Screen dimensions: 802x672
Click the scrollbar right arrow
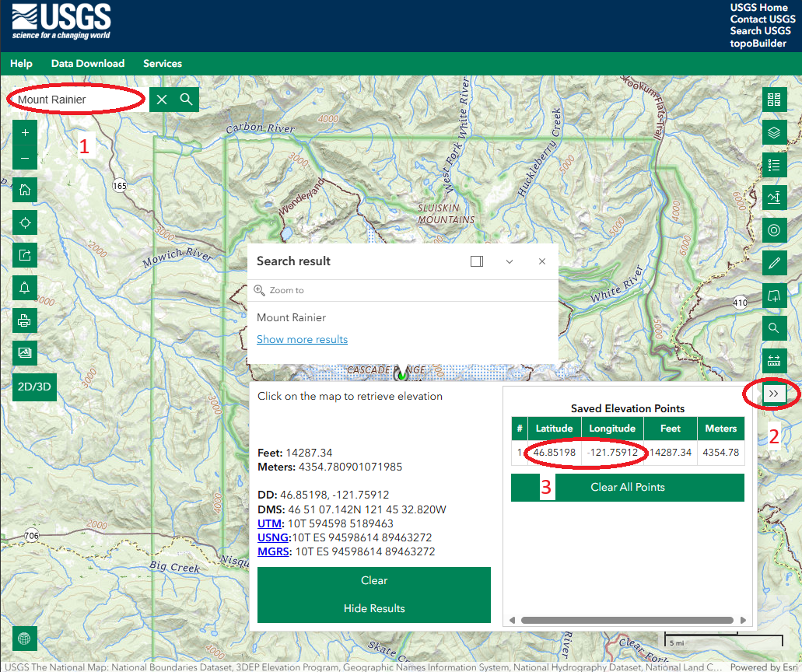coord(743,621)
